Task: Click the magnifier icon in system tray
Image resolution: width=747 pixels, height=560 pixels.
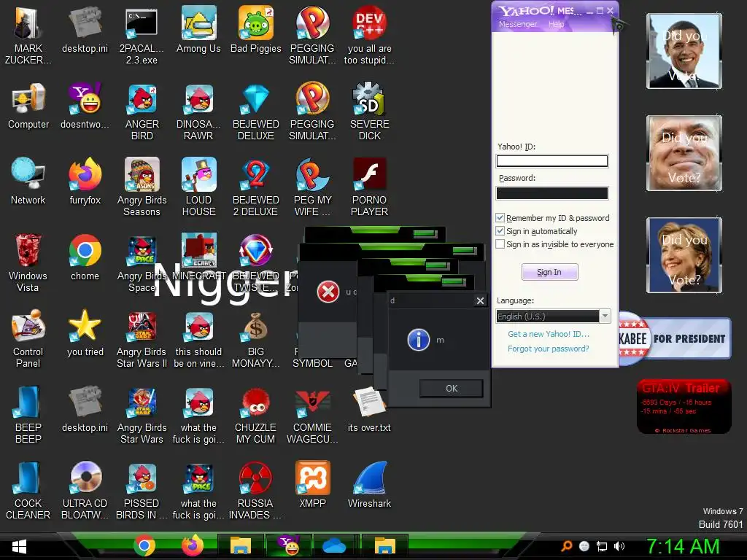Action: click(x=567, y=546)
